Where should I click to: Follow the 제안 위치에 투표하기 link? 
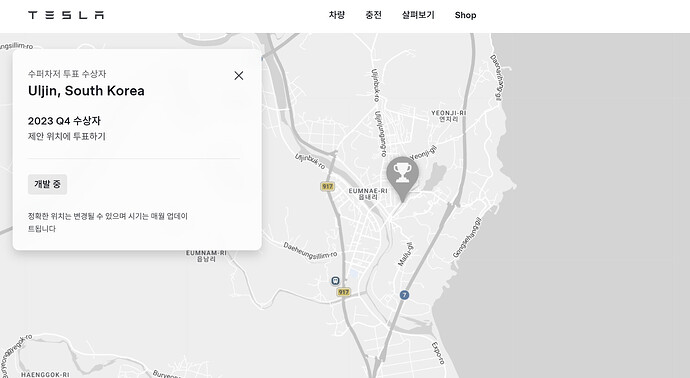(67, 136)
